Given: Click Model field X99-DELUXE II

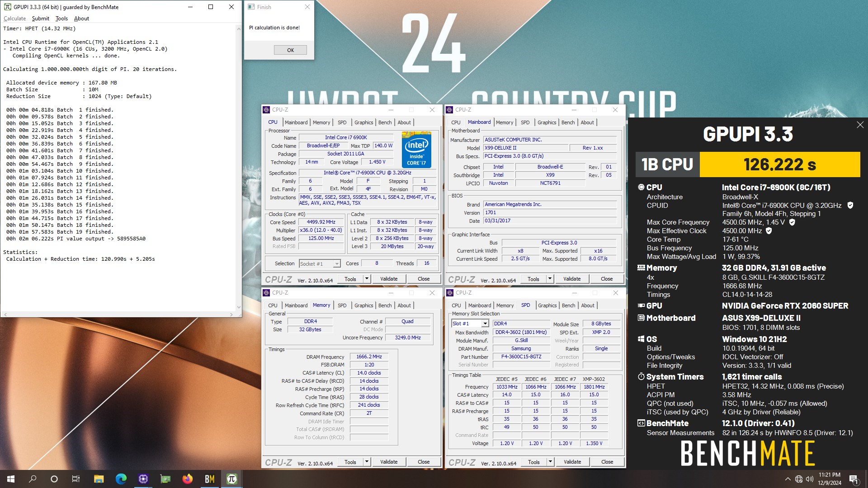Looking at the screenshot, I should (x=526, y=148).
